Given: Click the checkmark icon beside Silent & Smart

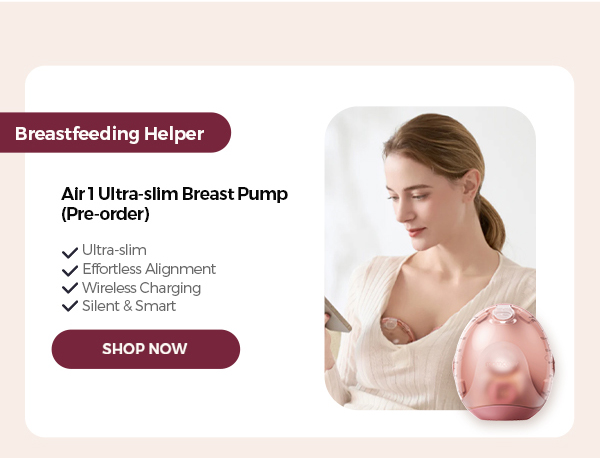Looking at the screenshot, I should pyautogui.click(x=70, y=306).
